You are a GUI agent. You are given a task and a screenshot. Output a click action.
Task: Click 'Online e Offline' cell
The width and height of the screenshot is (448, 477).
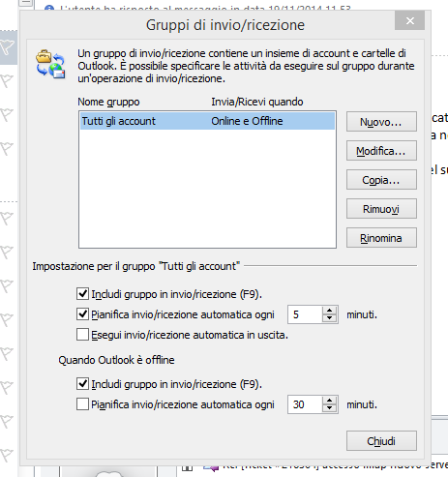[x=247, y=121]
